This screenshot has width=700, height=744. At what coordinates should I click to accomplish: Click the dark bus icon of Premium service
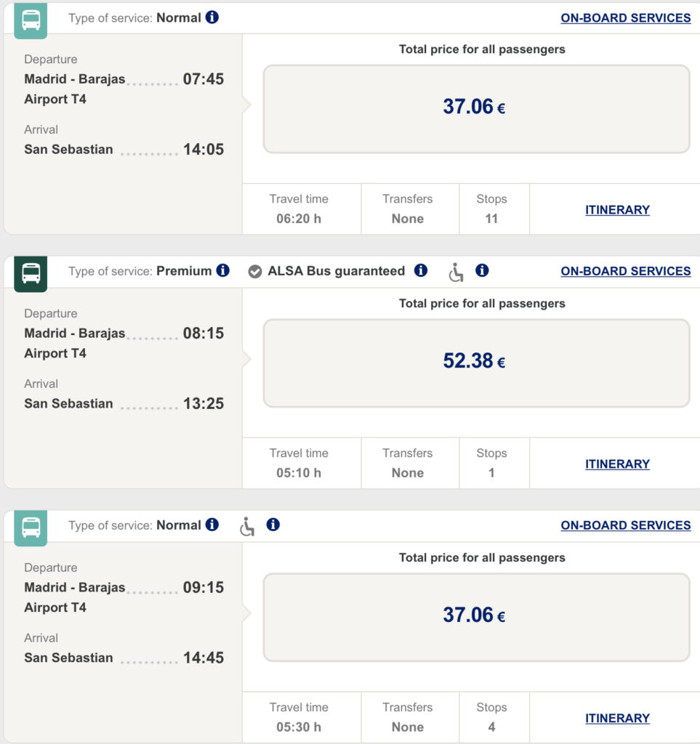31,274
